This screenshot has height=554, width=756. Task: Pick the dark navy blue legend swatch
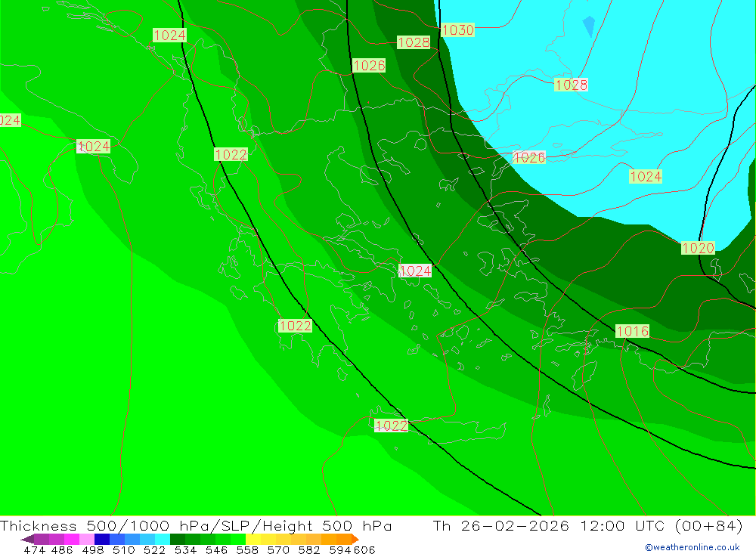coord(102,539)
